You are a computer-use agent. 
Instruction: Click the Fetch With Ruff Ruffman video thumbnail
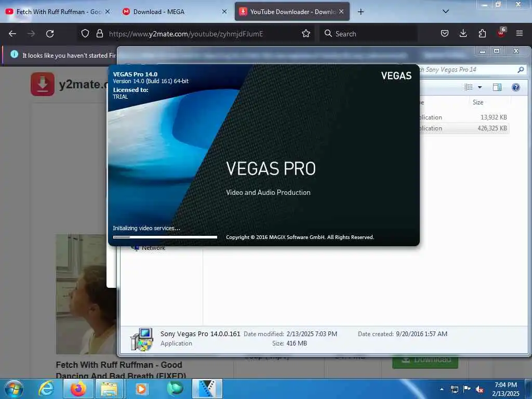point(87,294)
